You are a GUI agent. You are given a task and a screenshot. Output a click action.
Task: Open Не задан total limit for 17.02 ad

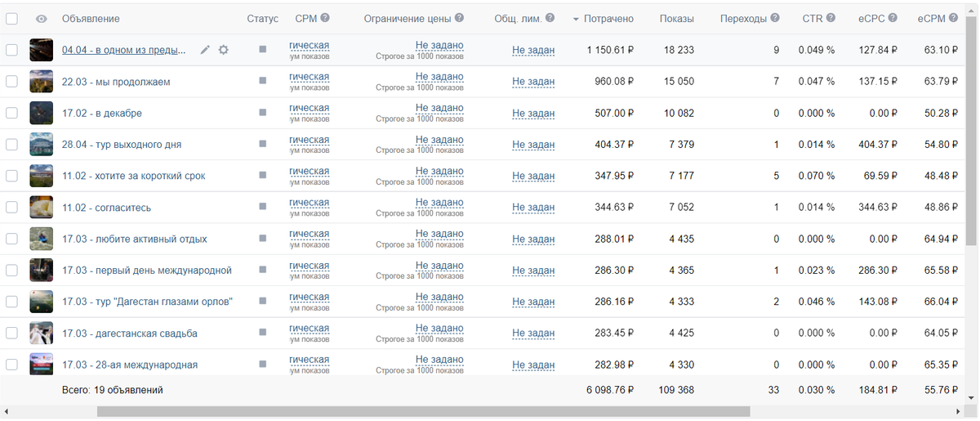(533, 113)
